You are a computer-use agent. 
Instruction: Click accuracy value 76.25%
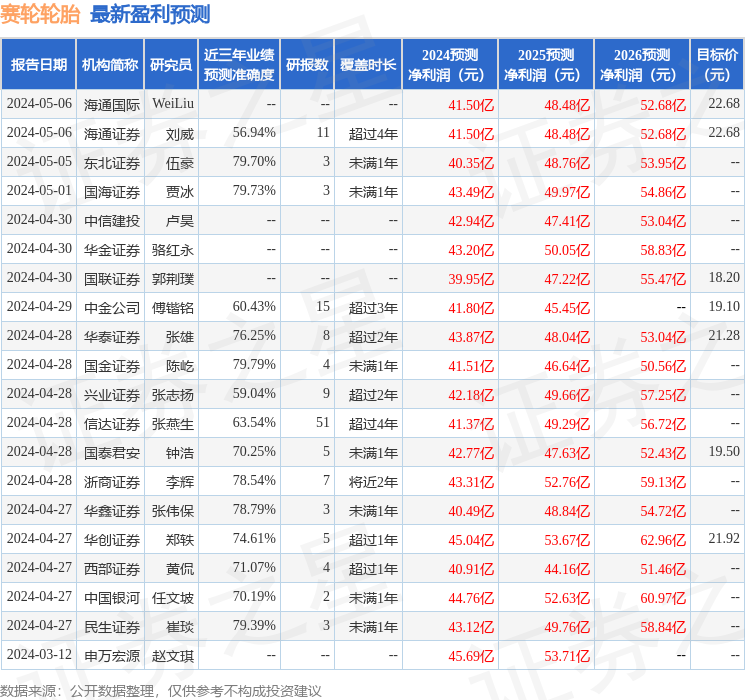click(x=254, y=336)
